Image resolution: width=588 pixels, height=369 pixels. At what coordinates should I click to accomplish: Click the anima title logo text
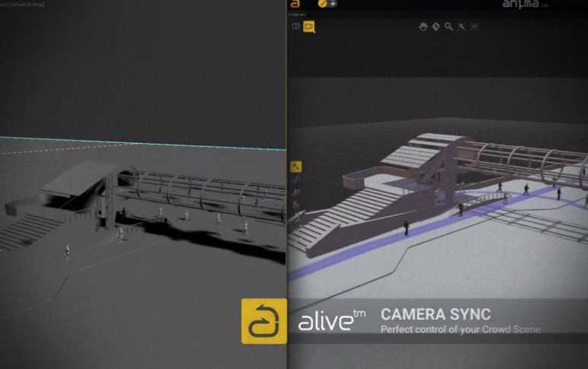[x=521, y=4]
